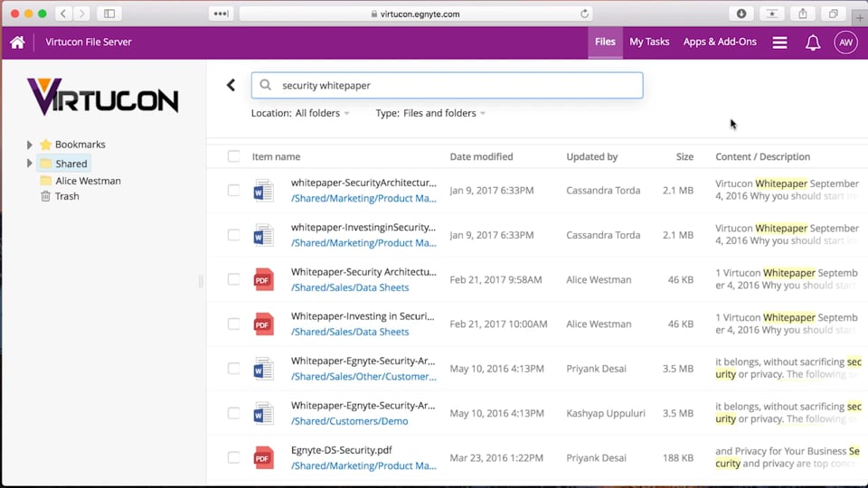Click the Home icon in purple header
The width and height of the screenshot is (868, 488).
coord(17,42)
